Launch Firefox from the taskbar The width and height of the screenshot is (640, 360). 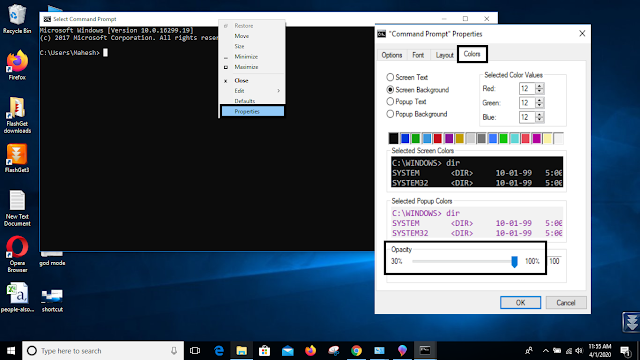[311, 351]
